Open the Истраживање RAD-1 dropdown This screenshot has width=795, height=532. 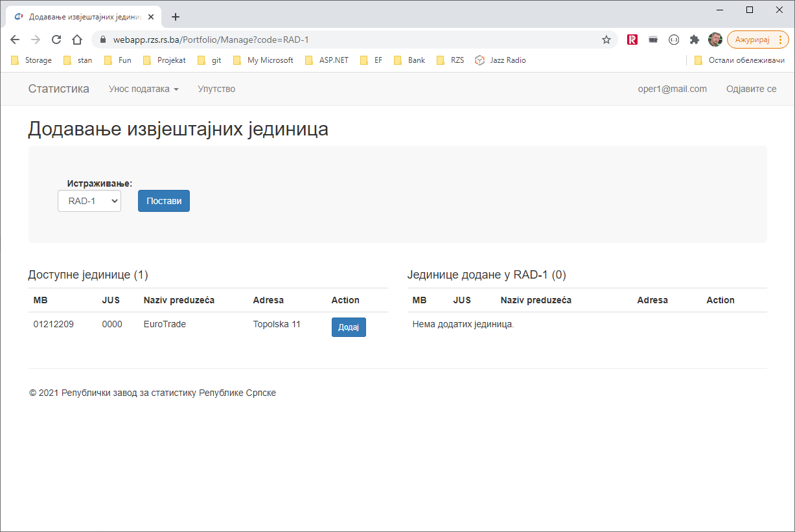89,201
